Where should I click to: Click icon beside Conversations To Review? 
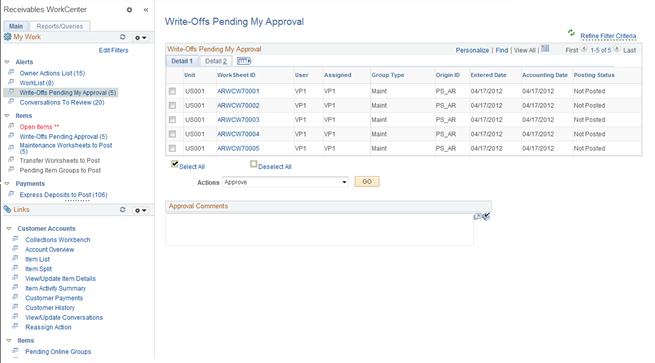(11, 102)
